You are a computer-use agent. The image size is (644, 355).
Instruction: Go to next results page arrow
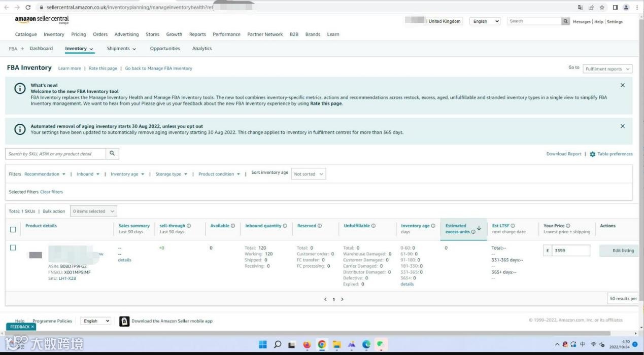[342, 299]
